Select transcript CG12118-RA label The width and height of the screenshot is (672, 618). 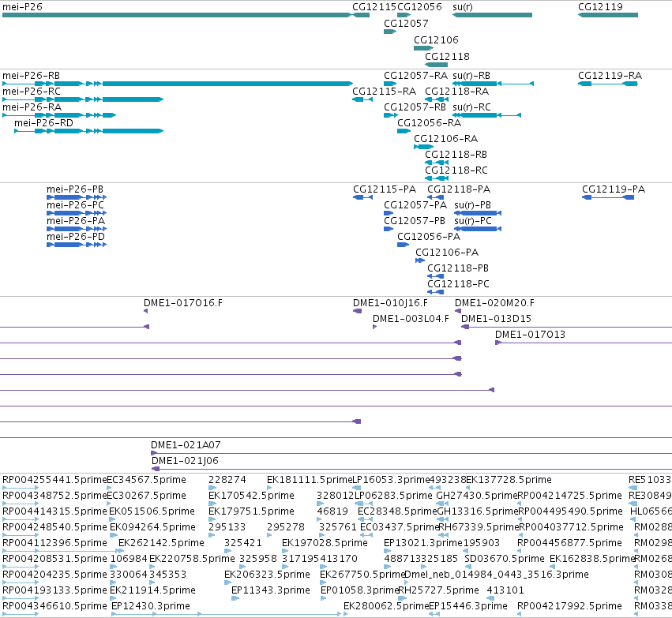click(457, 92)
